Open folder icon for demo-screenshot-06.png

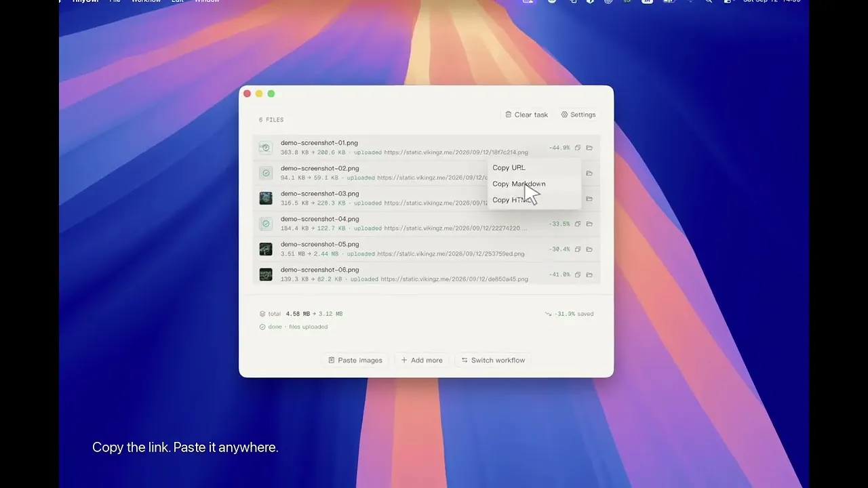click(589, 274)
